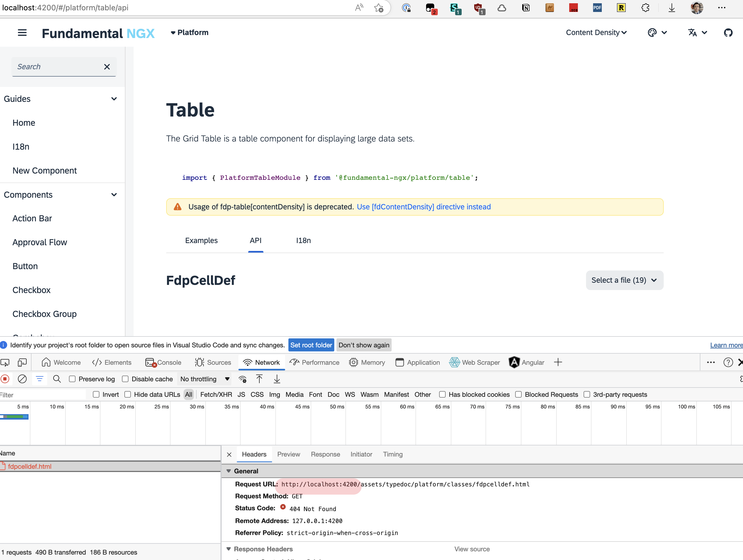Open the language translation menu

[x=697, y=33]
